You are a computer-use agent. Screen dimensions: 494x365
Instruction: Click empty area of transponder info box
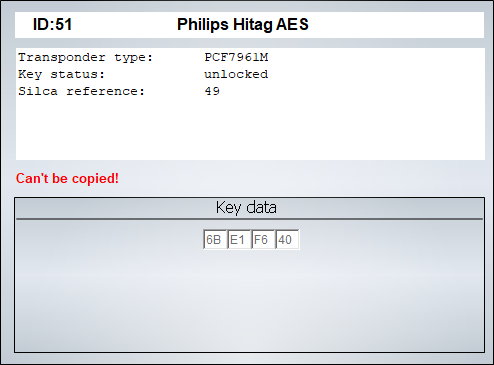pyautogui.click(x=250, y=130)
